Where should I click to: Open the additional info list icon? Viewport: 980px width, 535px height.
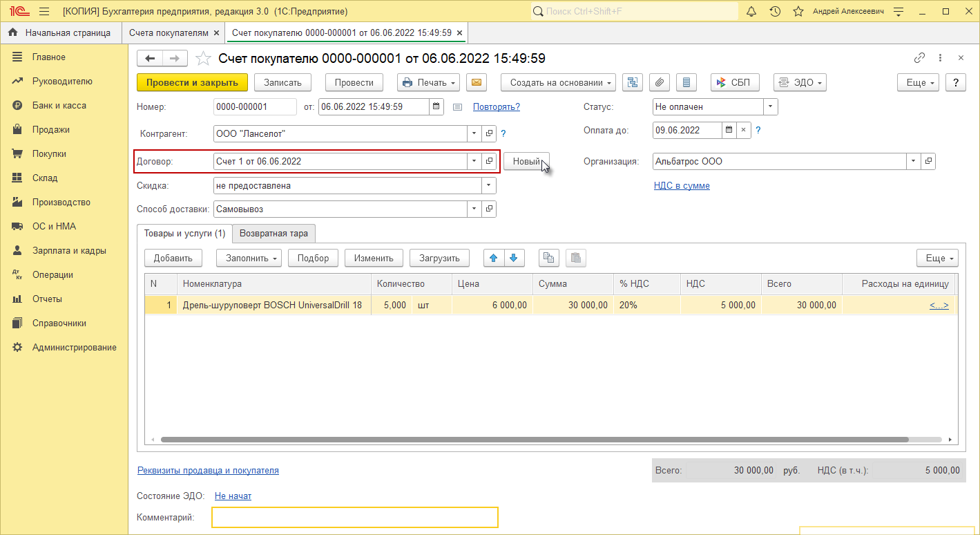pyautogui.click(x=686, y=82)
